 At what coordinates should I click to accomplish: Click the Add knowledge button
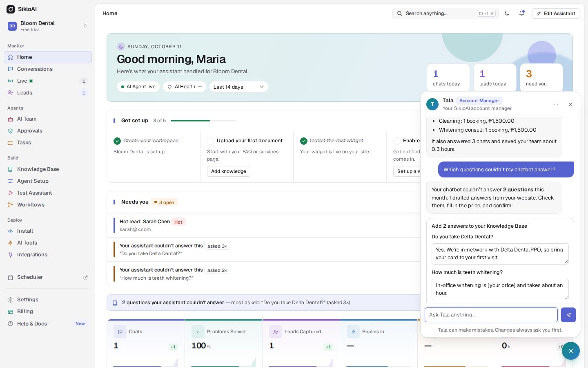(229, 171)
